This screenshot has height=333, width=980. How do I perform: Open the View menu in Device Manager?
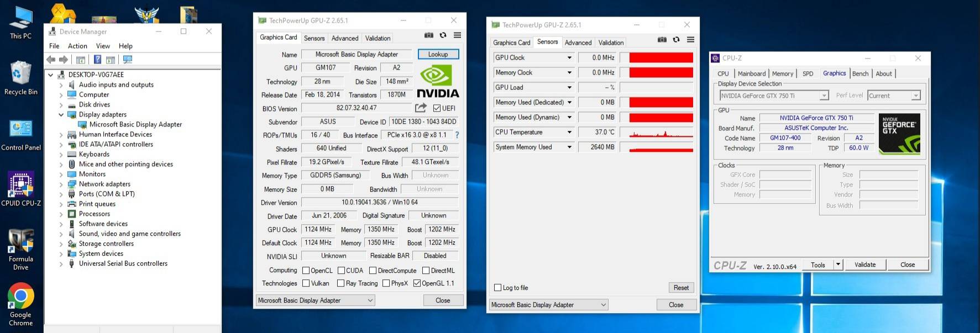[103, 46]
